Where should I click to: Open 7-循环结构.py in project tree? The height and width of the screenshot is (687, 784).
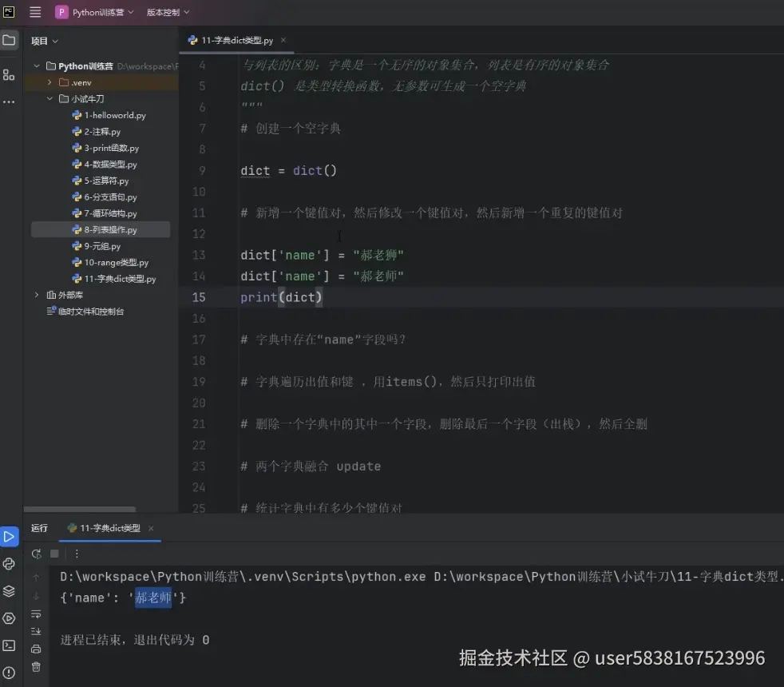(105, 213)
